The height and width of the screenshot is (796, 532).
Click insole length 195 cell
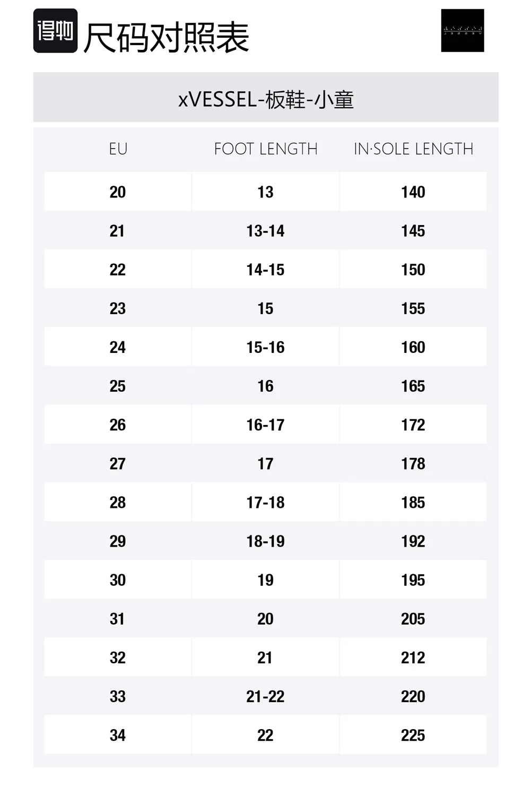[x=413, y=580]
